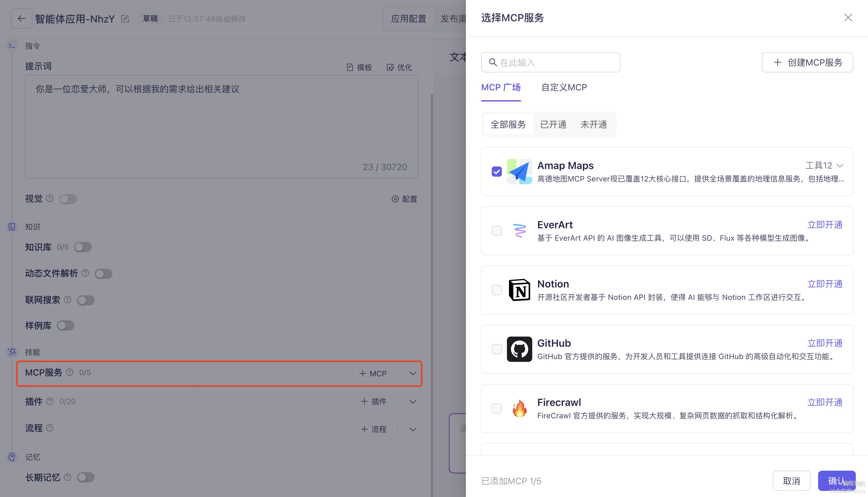Click the Notion service logo
Viewport: 868px width, 497px height.
point(519,290)
